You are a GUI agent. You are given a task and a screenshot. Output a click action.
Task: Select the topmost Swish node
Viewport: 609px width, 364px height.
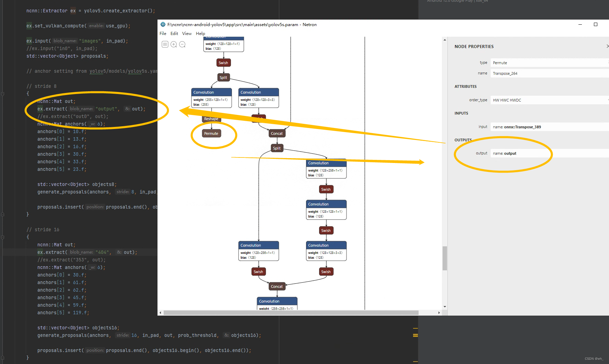coord(223,63)
